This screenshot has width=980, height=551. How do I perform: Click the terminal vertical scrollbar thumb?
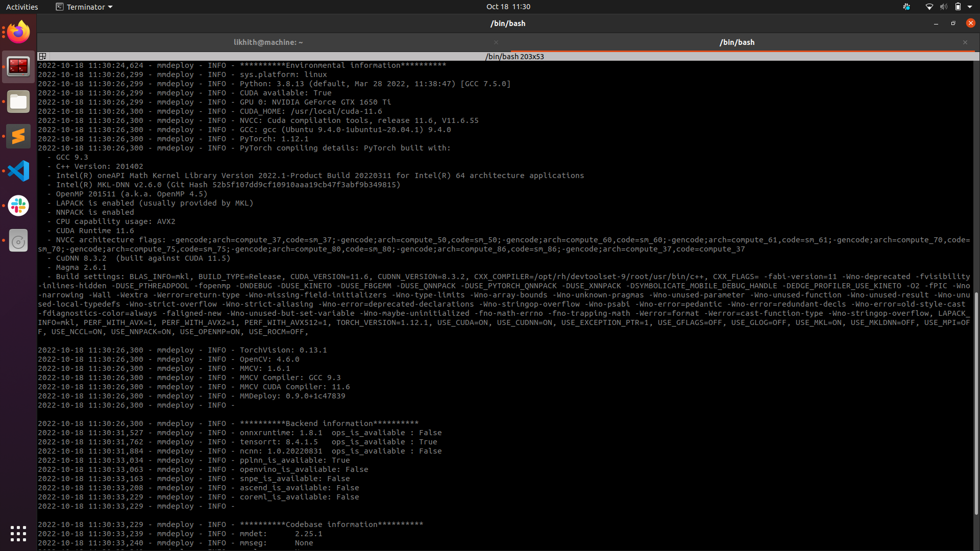tap(976, 403)
